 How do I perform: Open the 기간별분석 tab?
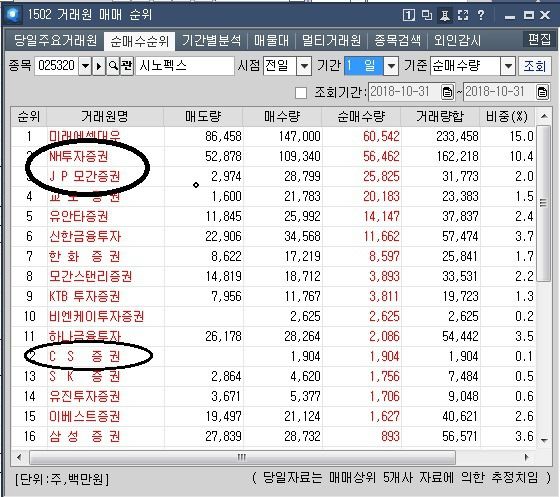click(x=211, y=40)
